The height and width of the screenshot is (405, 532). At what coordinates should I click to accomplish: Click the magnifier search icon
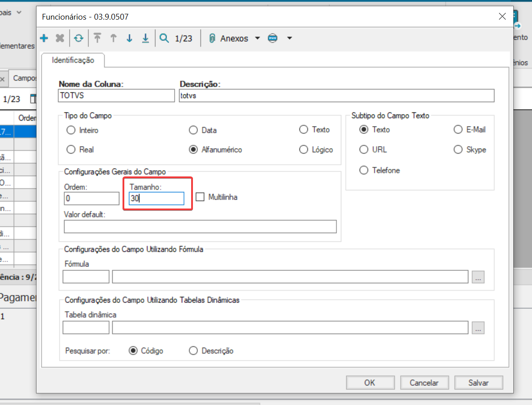point(164,38)
